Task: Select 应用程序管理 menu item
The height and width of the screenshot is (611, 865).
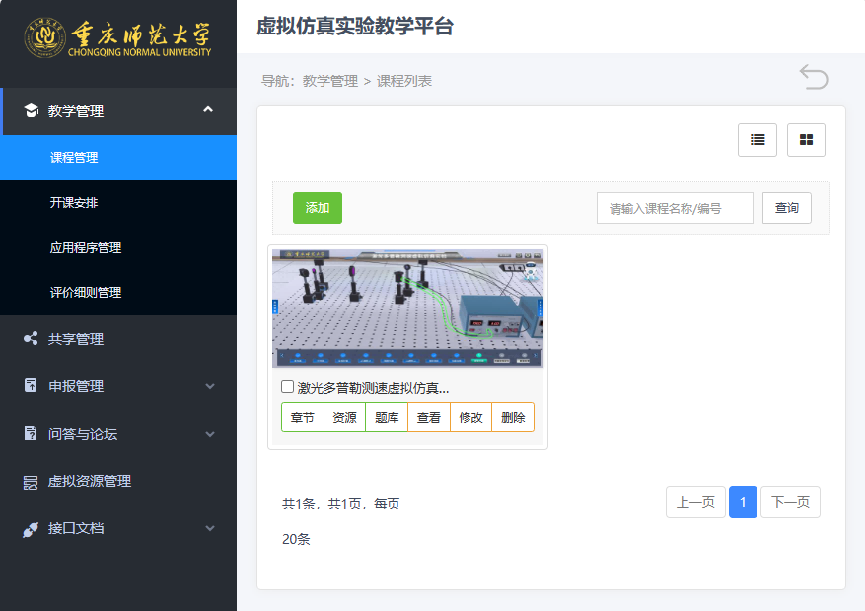Action: pos(85,248)
